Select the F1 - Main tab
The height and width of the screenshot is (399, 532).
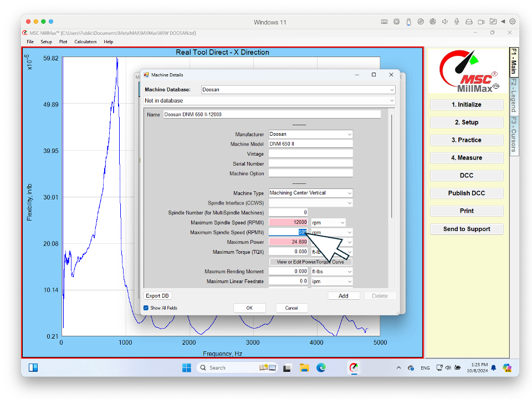[x=514, y=62]
